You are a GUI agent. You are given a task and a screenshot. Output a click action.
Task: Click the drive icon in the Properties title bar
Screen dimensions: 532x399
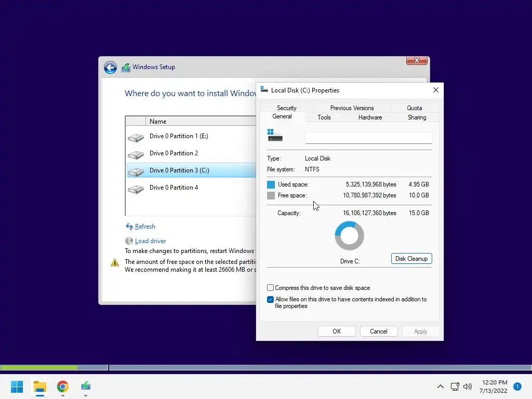pos(264,89)
